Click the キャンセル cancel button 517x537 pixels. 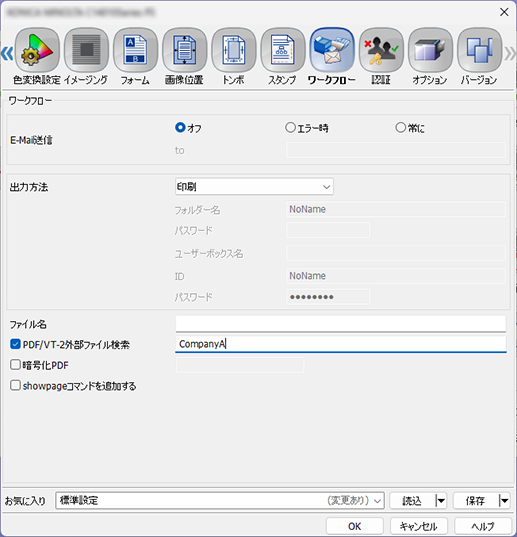coord(418,526)
